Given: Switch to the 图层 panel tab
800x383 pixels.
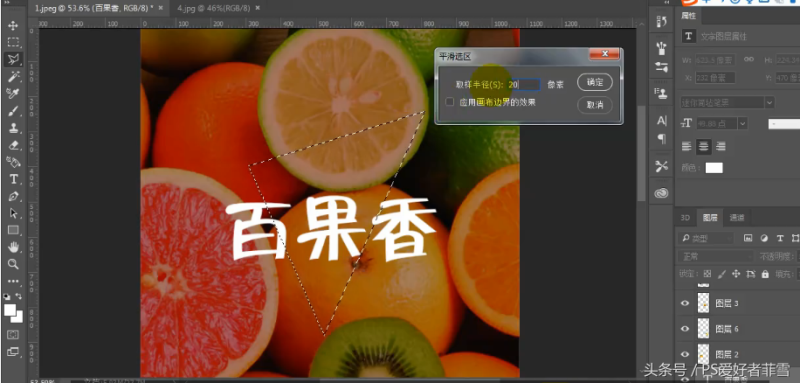Looking at the screenshot, I should (x=710, y=218).
